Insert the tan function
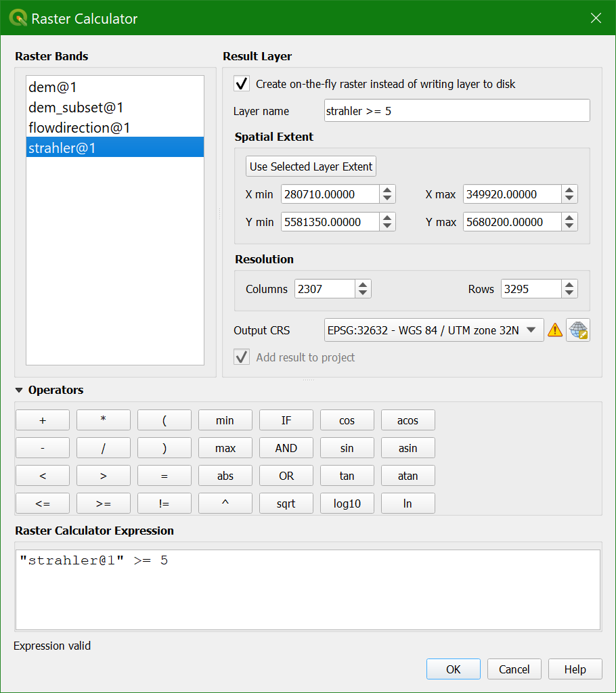Image resolution: width=616 pixels, height=693 pixels. [347, 476]
